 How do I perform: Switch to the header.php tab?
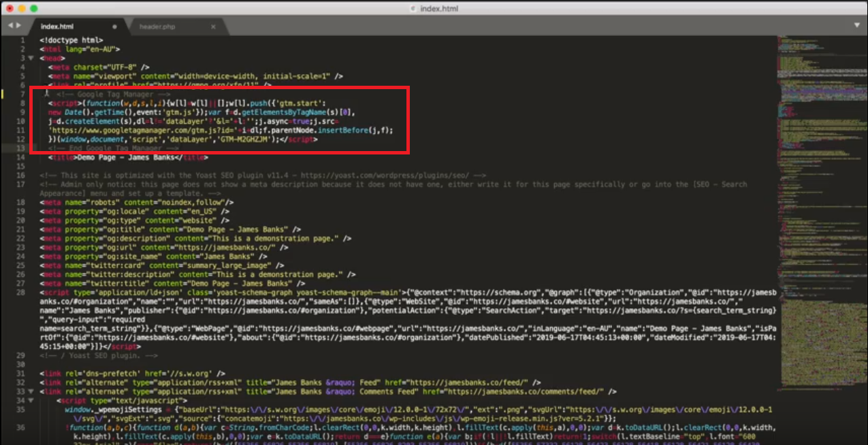158,27
